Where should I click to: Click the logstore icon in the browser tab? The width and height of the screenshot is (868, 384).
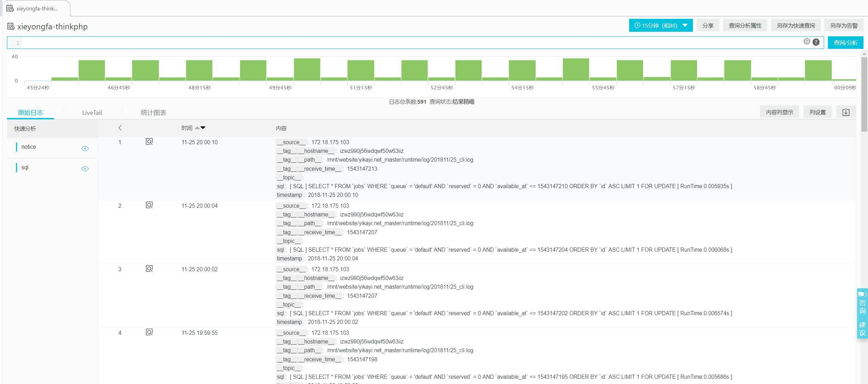(10, 8)
